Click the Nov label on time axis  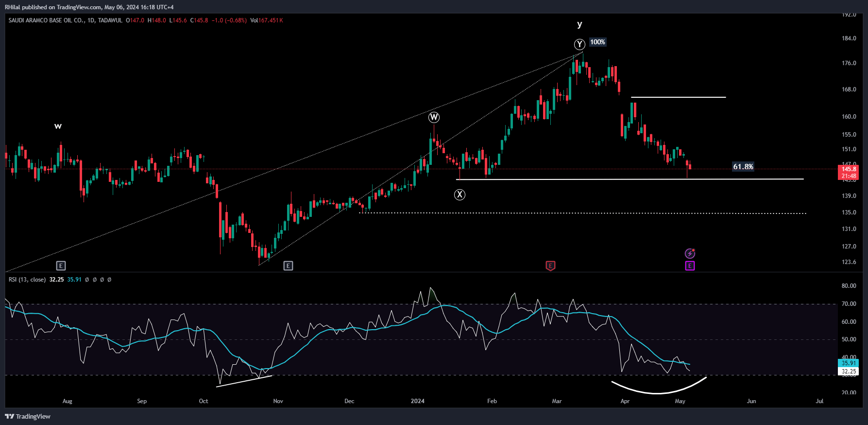pos(278,401)
